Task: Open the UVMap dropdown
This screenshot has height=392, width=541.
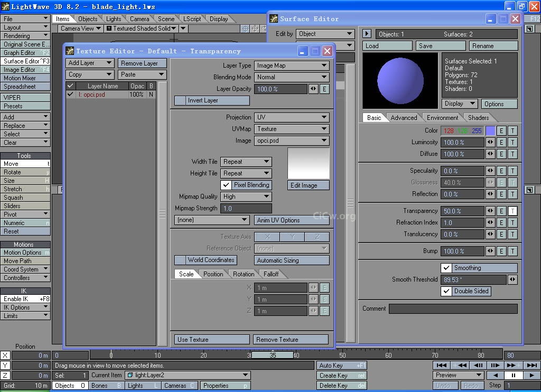Action: tap(292, 129)
